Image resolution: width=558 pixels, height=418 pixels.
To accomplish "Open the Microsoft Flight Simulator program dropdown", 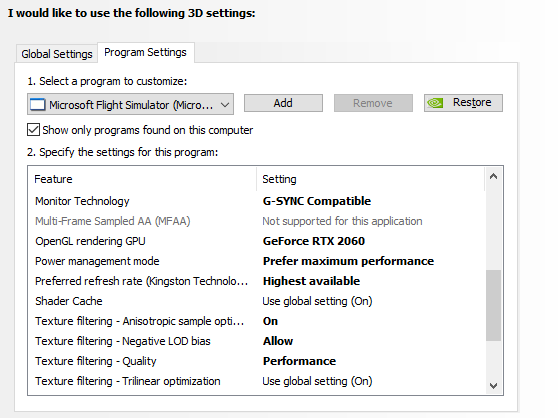I will pos(130,105).
